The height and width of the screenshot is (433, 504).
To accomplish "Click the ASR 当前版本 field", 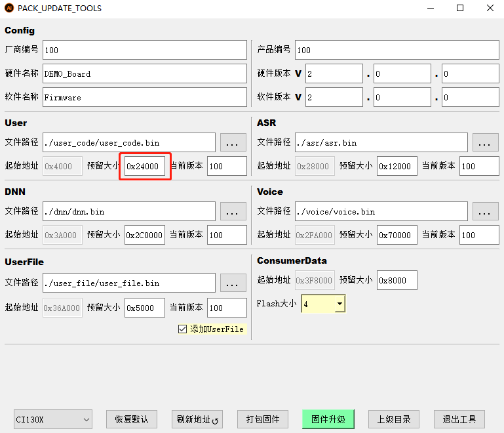I will coord(480,166).
